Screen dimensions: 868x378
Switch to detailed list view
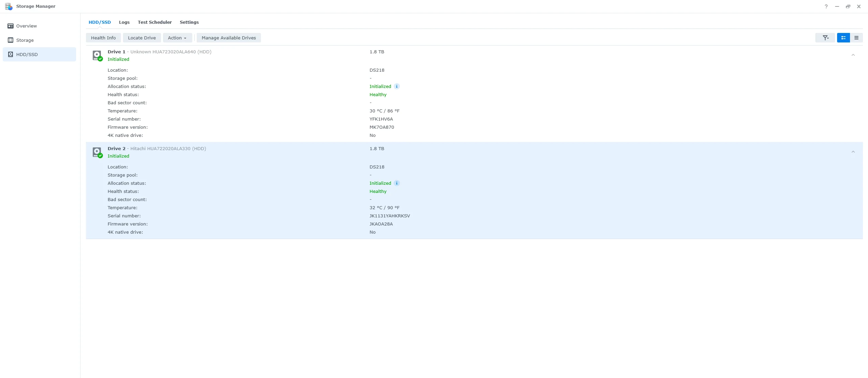pos(843,38)
